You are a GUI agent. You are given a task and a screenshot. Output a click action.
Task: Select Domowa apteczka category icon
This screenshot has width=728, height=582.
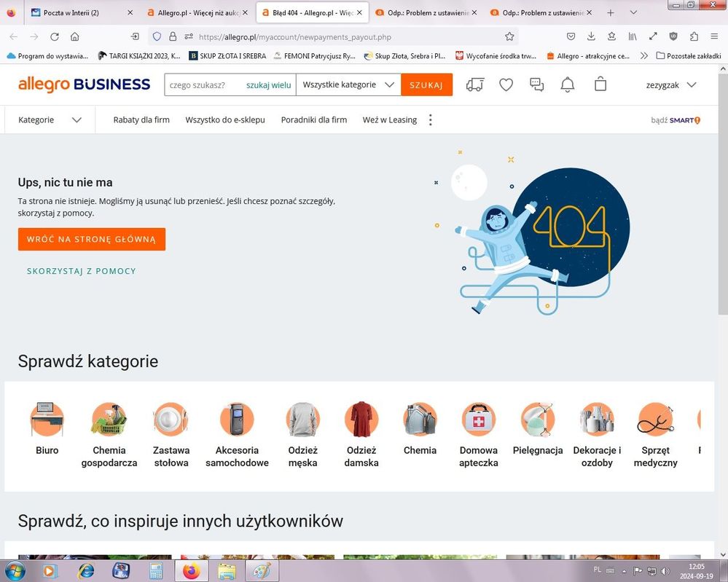click(x=479, y=420)
